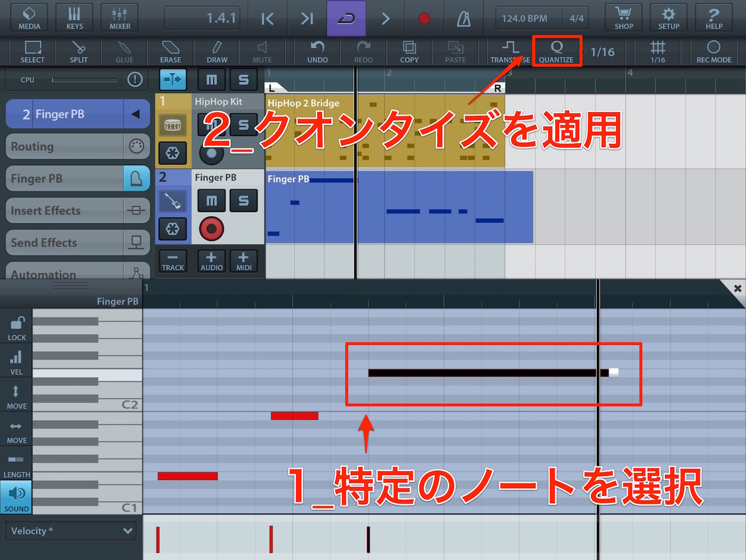Image resolution: width=746 pixels, height=560 pixels.
Task: Freeze the Finger PB track
Action: pyautogui.click(x=173, y=229)
